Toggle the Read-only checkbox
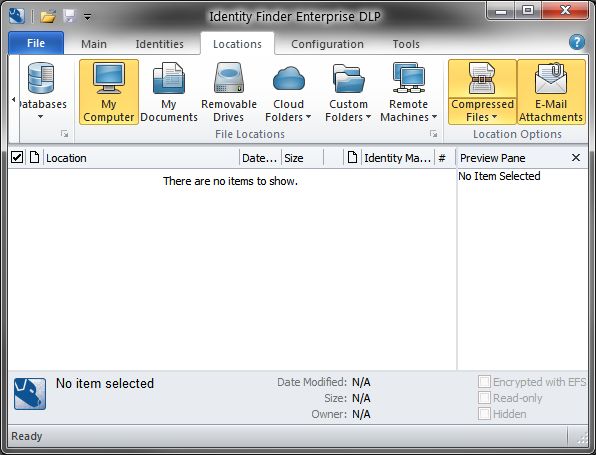596x455 pixels. point(484,398)
